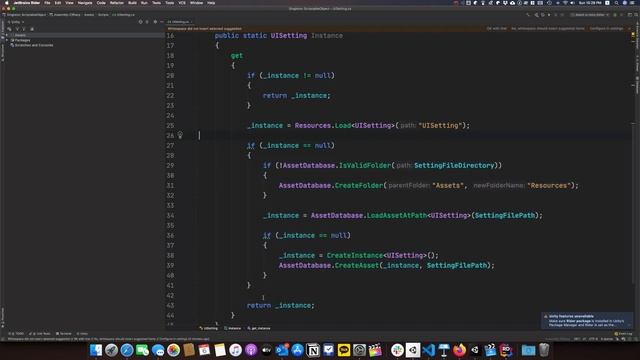Click the lightbulb quick-fix icon at line 26

(180, 135)
